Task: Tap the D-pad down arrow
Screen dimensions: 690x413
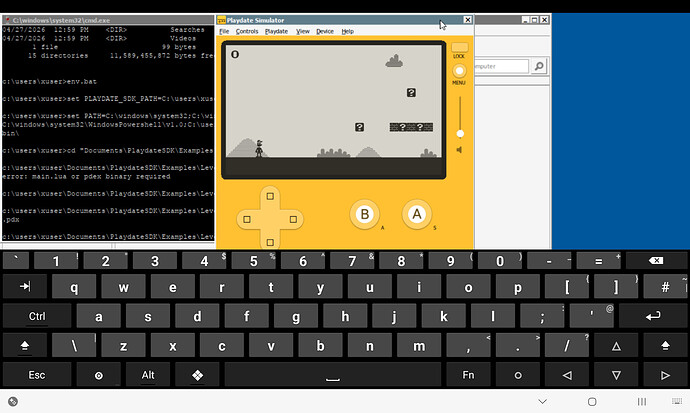Action: tap(270, 242)
